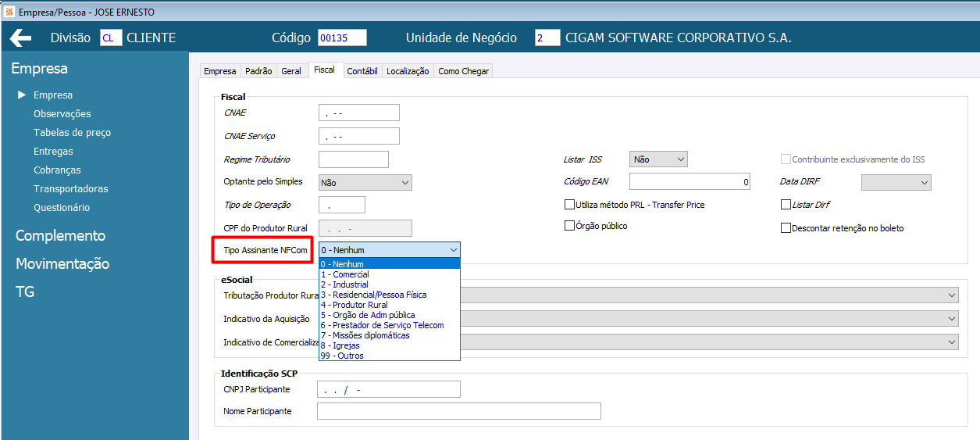Select option 3 - Residencial/Pessoa Física

click(390, 295)
